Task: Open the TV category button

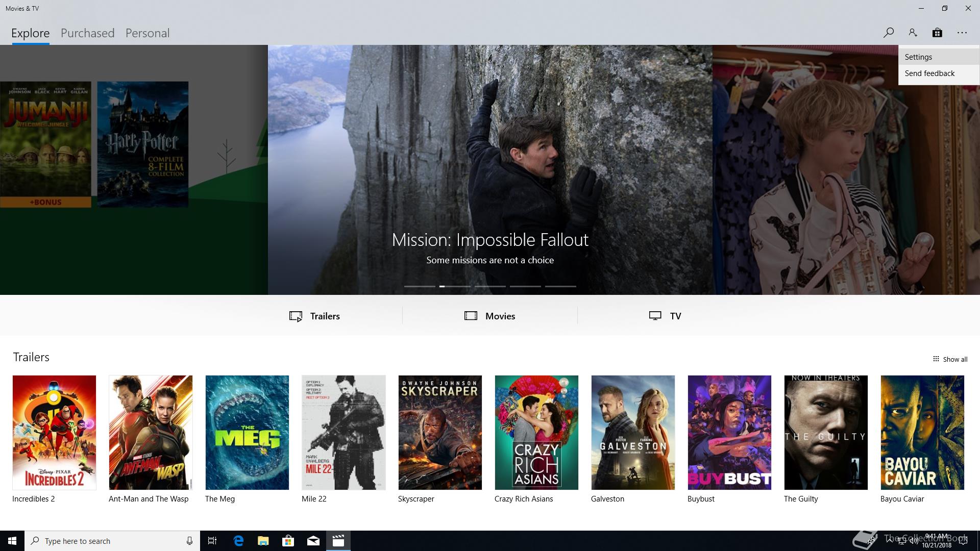Action: coord(665,316)
